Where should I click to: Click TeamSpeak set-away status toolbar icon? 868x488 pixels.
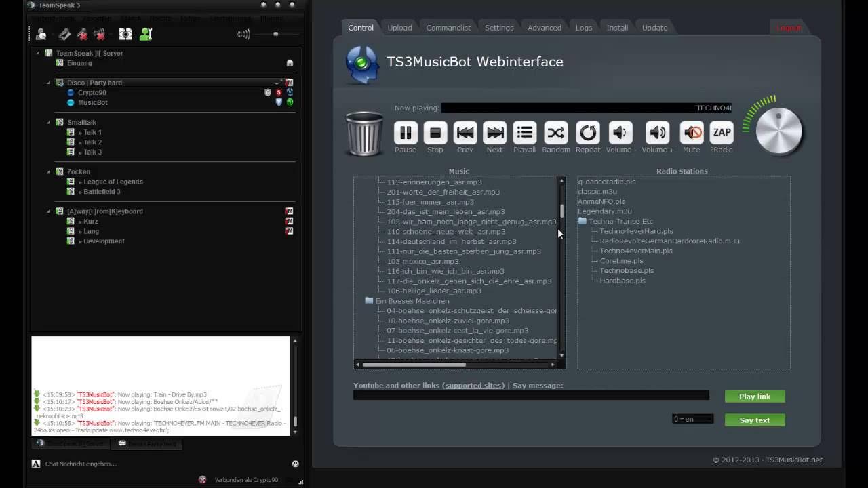click(x=41, y=34)
